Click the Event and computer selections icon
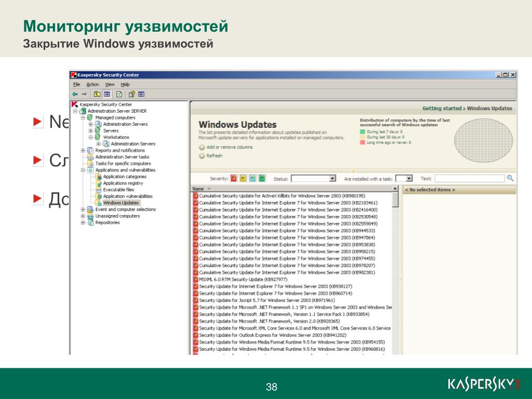Image resolution: width=532 pixels, height=399 pixels. coord(90,209)
